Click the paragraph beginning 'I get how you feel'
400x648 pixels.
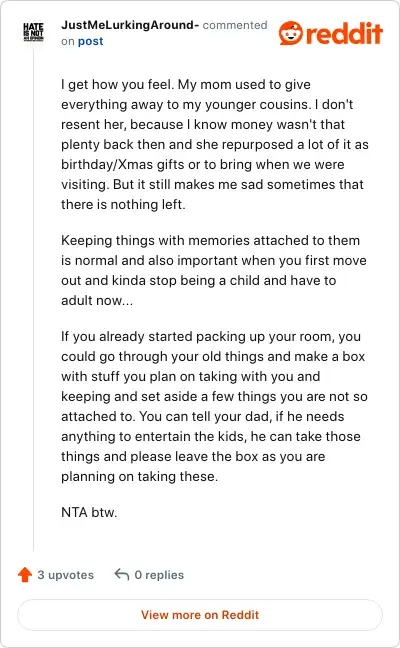(x=214, y=144)
